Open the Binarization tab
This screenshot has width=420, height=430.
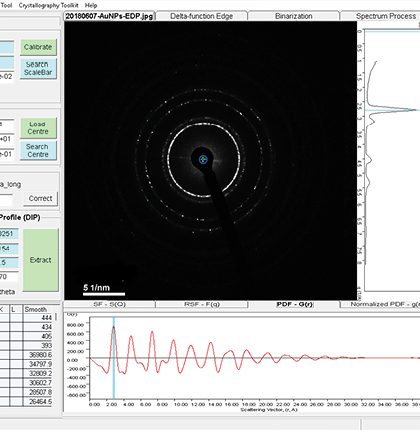(x=294, y=16)
